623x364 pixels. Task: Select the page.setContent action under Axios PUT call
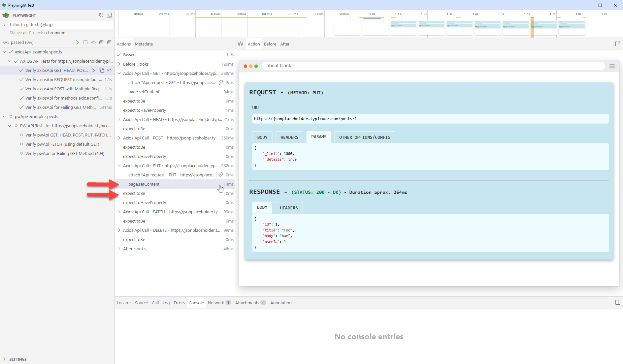[144, 184]
